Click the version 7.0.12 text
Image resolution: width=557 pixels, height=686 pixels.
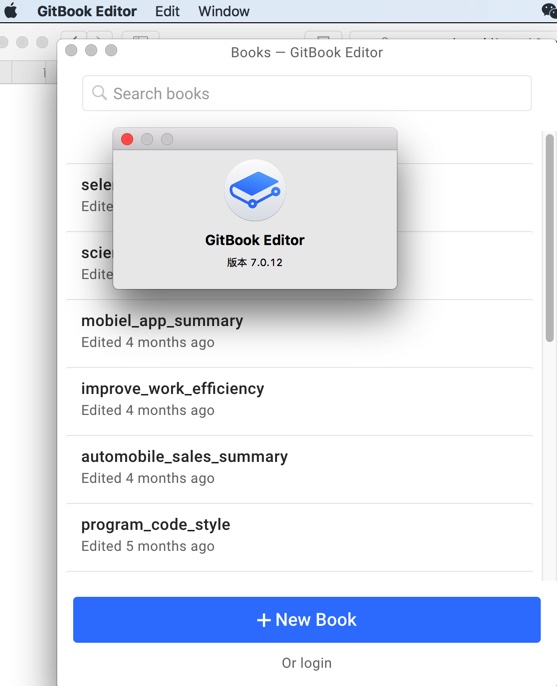coord(255,262)
